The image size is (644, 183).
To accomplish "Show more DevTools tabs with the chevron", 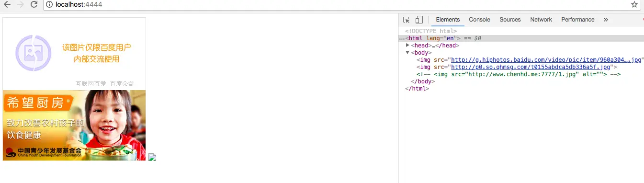I will pyautogui.click(x=606, y=20).
